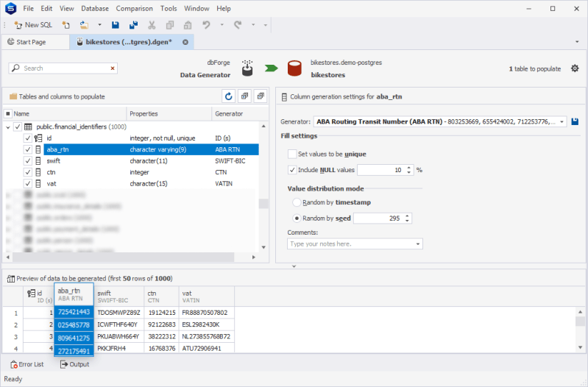Open the Error List panel
The width and height of the screenshot is (588, 387).
(x=27, y=364)
